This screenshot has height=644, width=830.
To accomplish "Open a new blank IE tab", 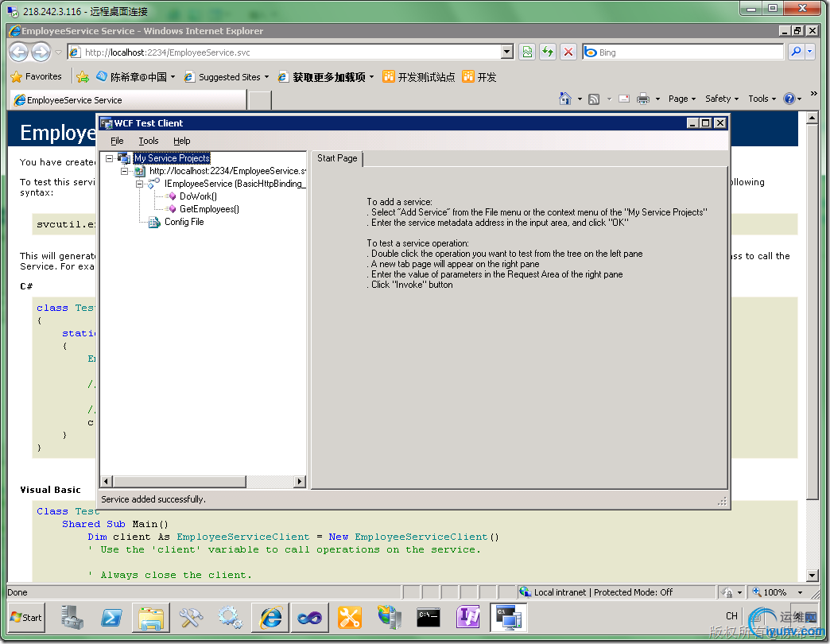I will pyautogui.click(x=260, y=100).
